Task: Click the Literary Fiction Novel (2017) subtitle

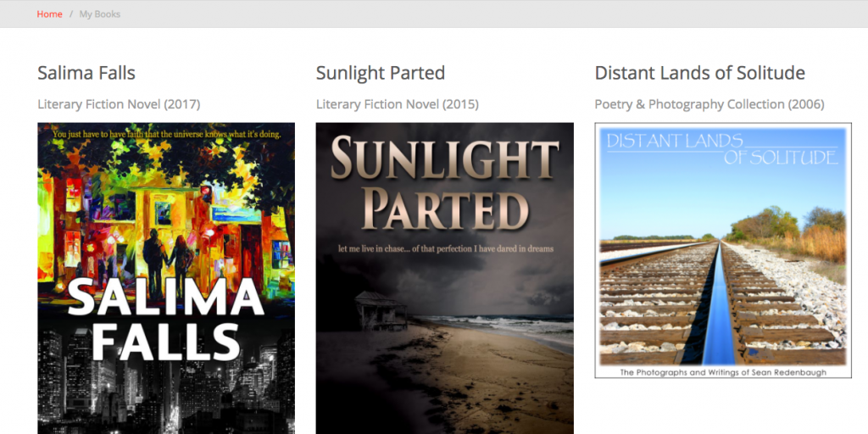Action: click(119, 104)
